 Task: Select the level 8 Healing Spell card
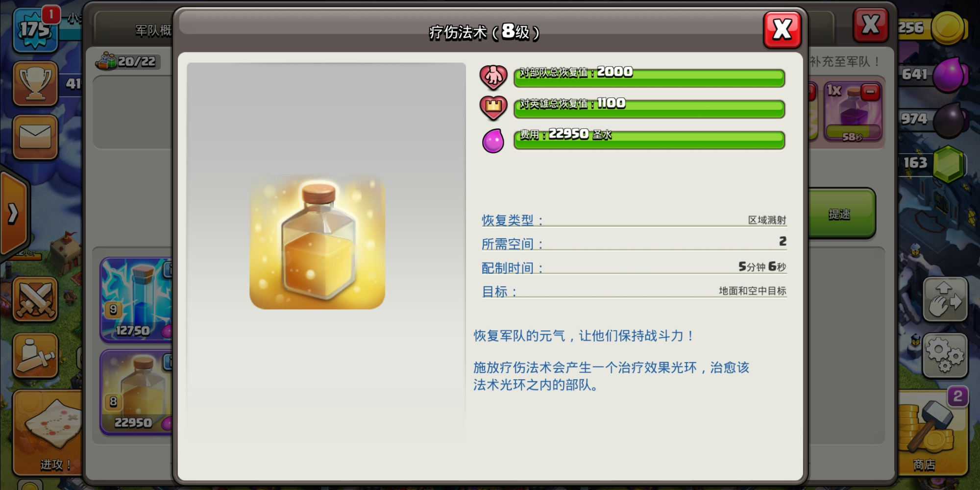137,392
